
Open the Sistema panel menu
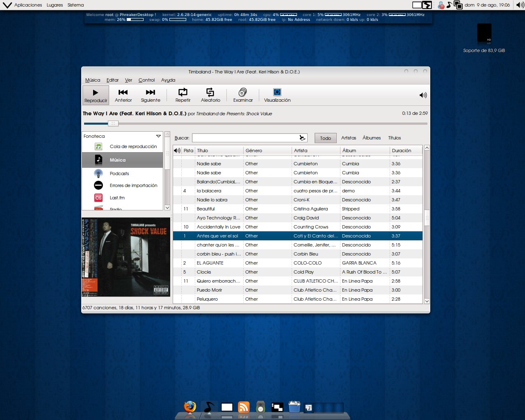coord(75,5)
